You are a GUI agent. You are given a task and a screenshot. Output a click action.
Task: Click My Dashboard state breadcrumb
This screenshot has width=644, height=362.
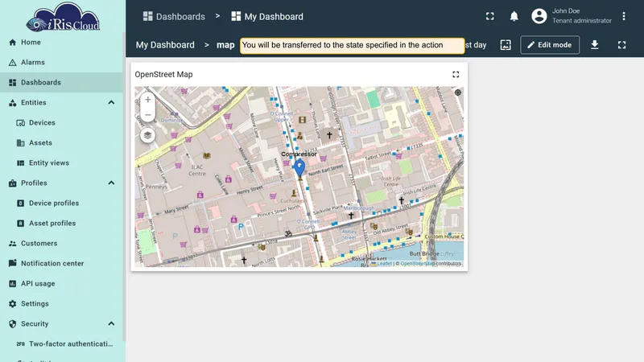pos(165,45)
